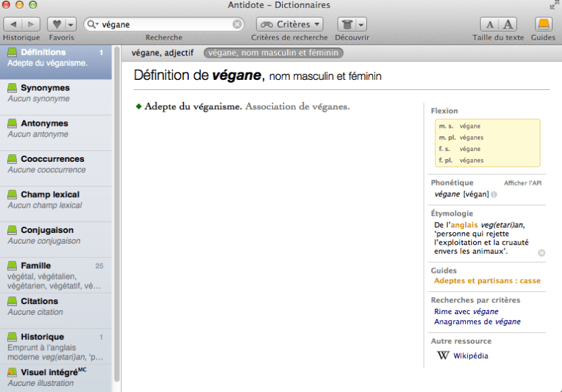The width and height of the screenshot is (562, 392).
Task: Switch to the 'végane, adjectif' tab
Action: tap(163, 53)
